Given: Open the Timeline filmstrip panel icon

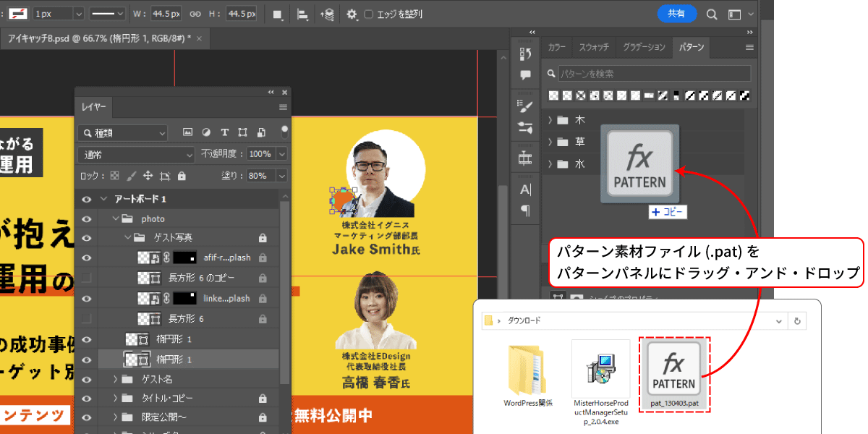Looking at the screenshot, I should tap(526, 158).
